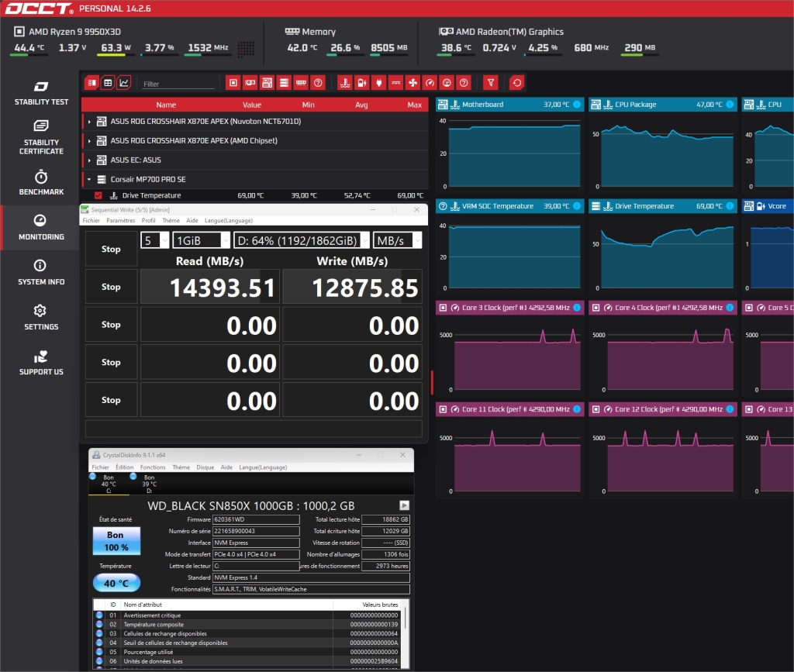Open Fonctions menu in CrystalDiskInfo
794x672 pixels.
click(153, 467)
